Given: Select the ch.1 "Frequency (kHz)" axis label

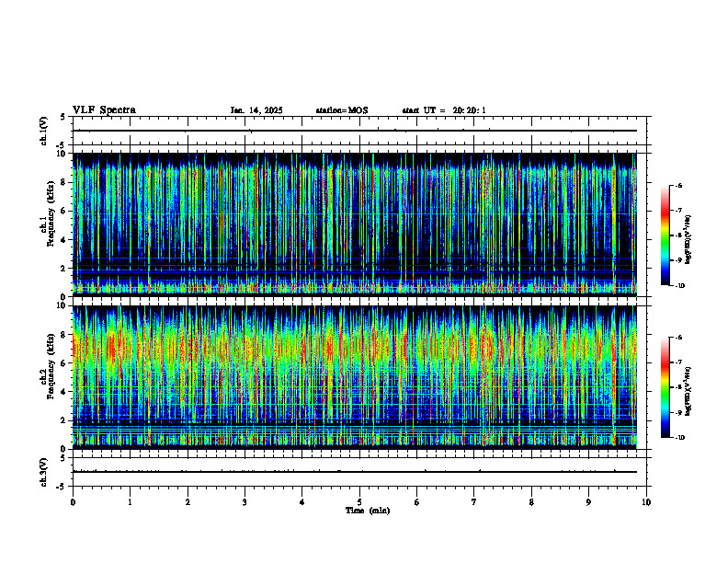Looking at the screenshot, I should click(51, 213).
